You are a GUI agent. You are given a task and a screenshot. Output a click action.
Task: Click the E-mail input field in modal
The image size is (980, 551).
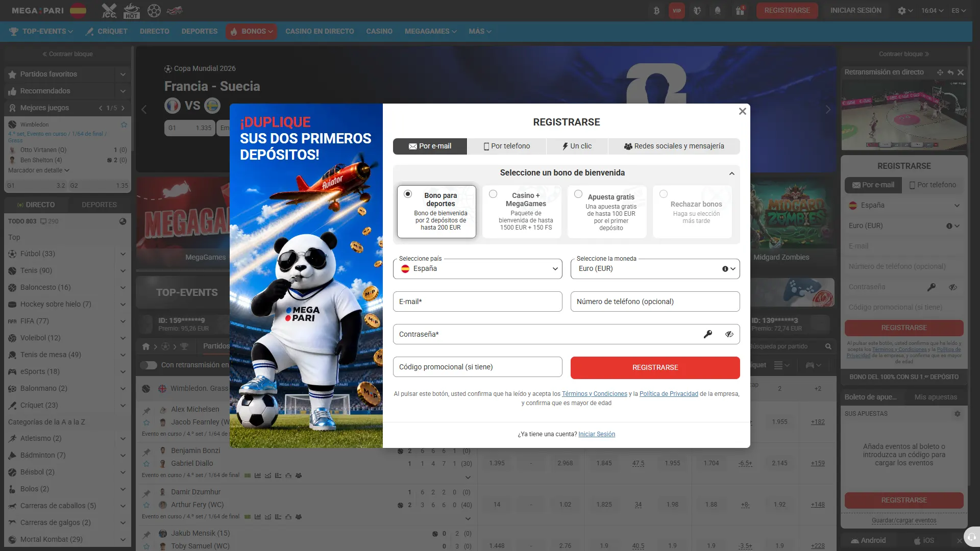pyautogui.click(x=477, y=302)
